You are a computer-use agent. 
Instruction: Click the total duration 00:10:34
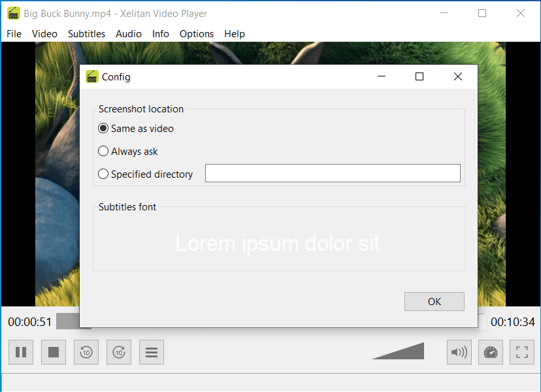tap(513, 322)
